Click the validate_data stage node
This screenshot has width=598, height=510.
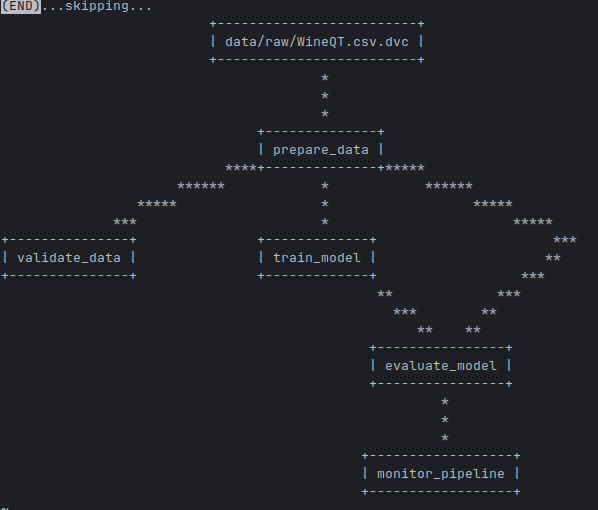pos(69,258)
